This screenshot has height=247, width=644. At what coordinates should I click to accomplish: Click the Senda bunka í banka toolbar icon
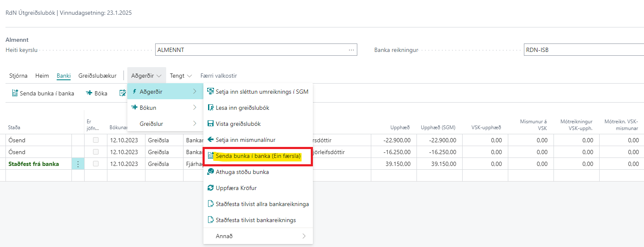click(x=15, y=93)
